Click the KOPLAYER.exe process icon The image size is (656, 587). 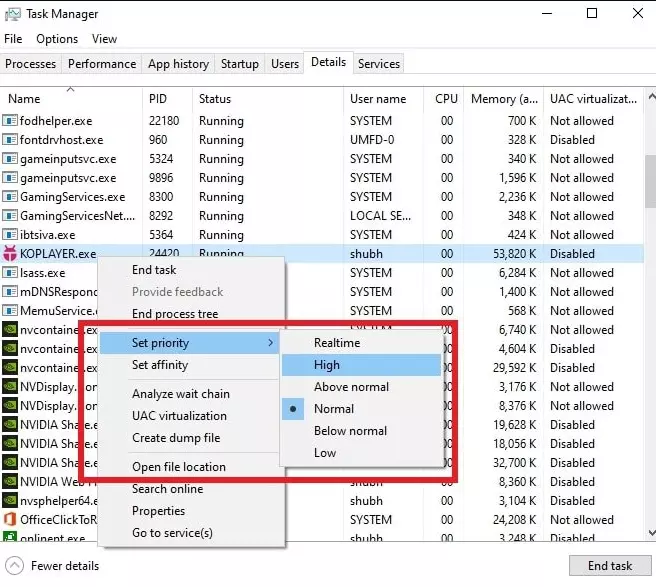pyautogui.click(x=10, y=254)
